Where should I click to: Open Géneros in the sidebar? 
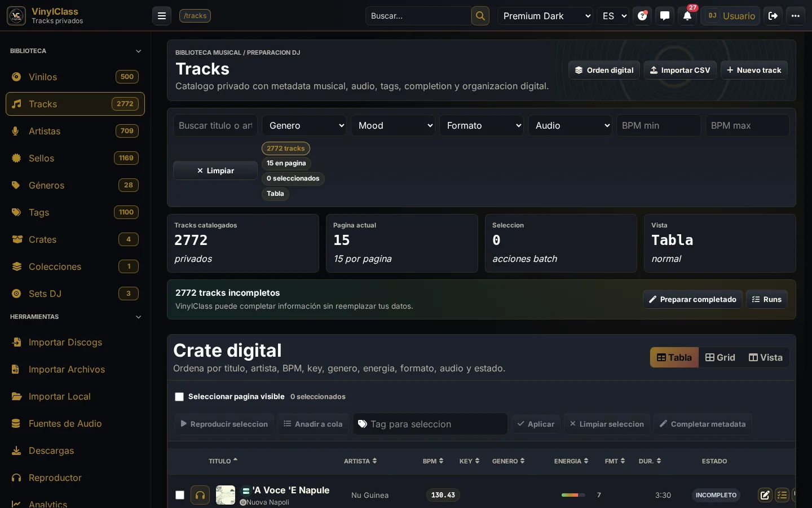click(x=75, y=185)
